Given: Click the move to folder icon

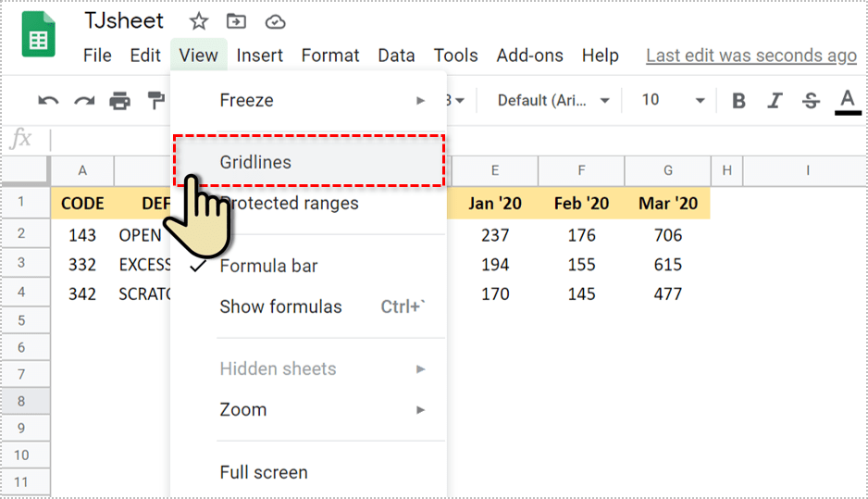Looking at the screenshot, I should pos(237,21).
